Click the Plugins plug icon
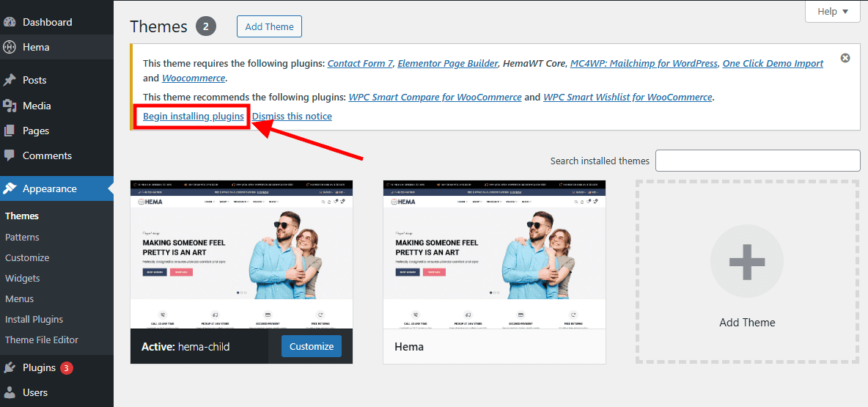868x407 pixels. coord(10,367)
